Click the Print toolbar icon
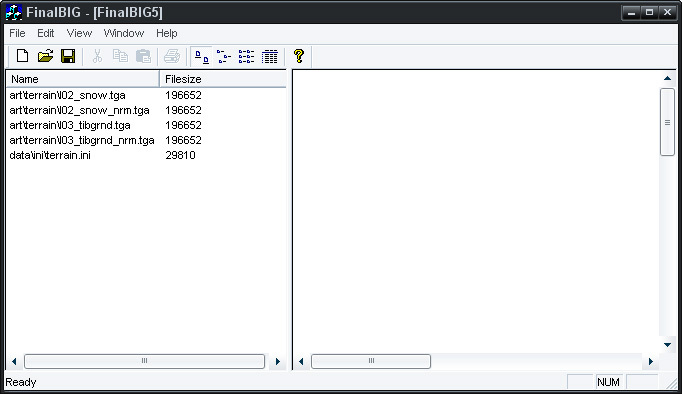This screenshot has width=682, height=394. [x=172, y=56]
